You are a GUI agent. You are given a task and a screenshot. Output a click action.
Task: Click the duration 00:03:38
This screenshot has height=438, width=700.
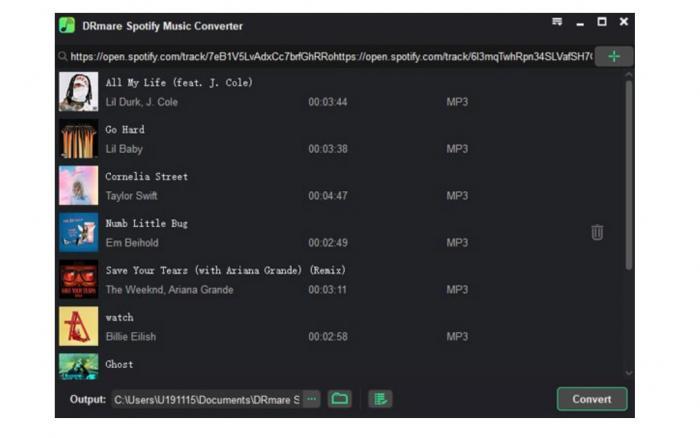click(x=328, y=149)
